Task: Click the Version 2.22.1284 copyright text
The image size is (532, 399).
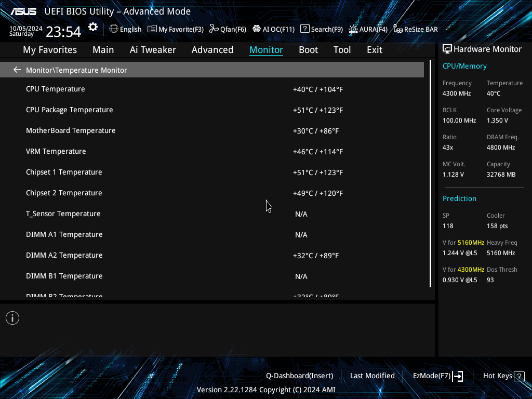Action: pos(266,390)
